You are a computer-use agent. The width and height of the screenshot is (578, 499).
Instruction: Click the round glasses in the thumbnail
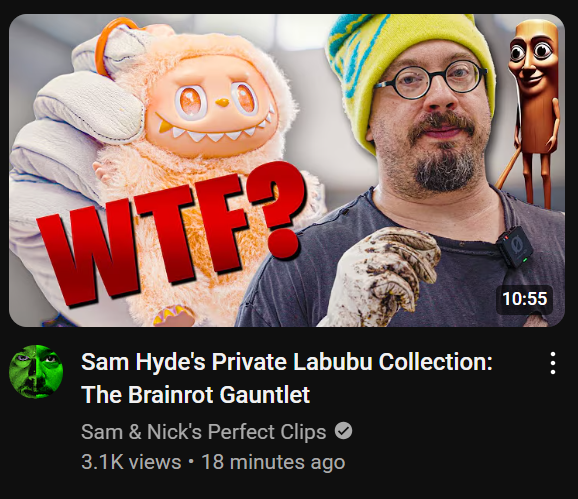(x=430, y=80)
